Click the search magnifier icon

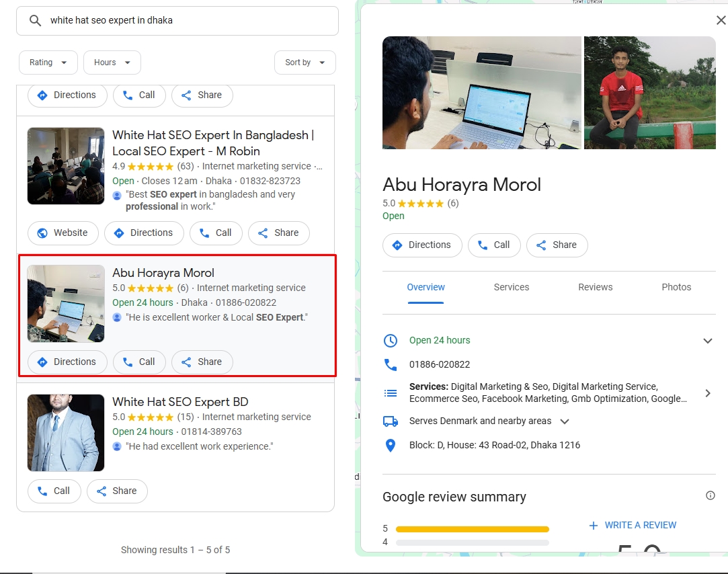(36, 21)
